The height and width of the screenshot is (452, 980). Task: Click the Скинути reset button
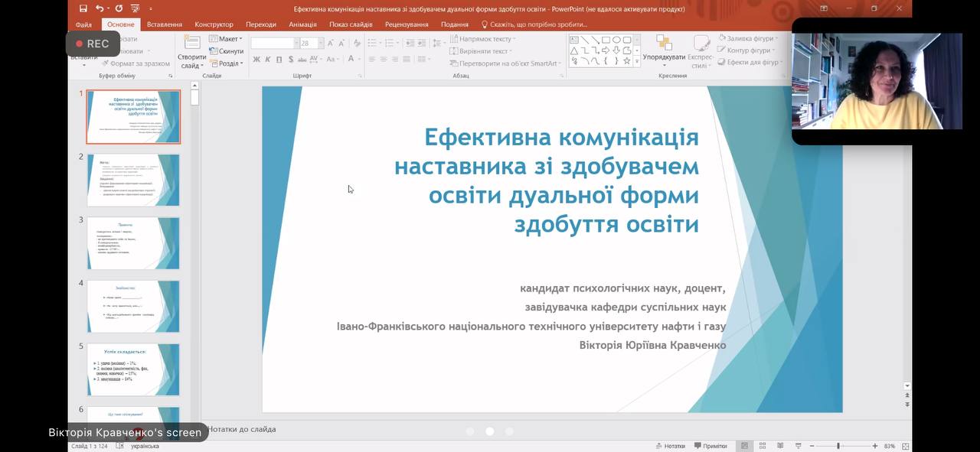226,51
